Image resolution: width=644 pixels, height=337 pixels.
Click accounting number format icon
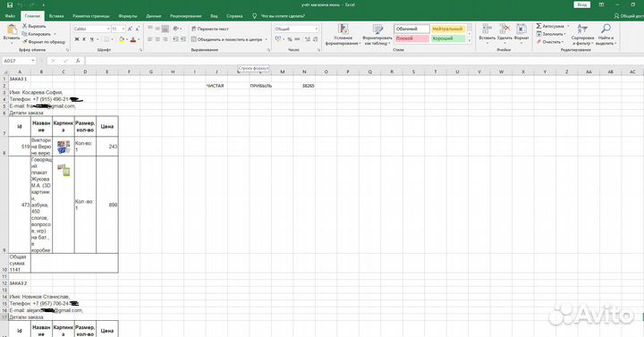[278, 39]
